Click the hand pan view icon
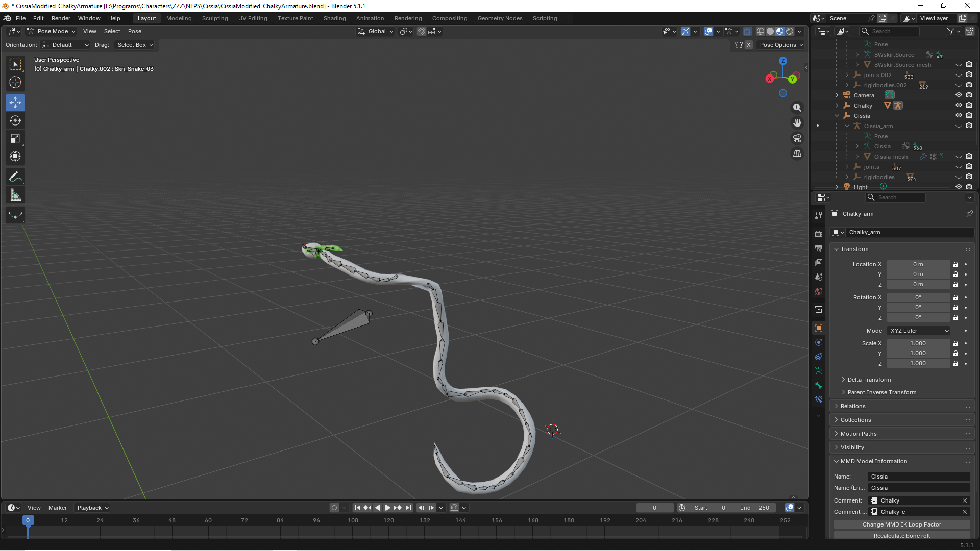Screen dimensions: 980x551 point(797,123)
